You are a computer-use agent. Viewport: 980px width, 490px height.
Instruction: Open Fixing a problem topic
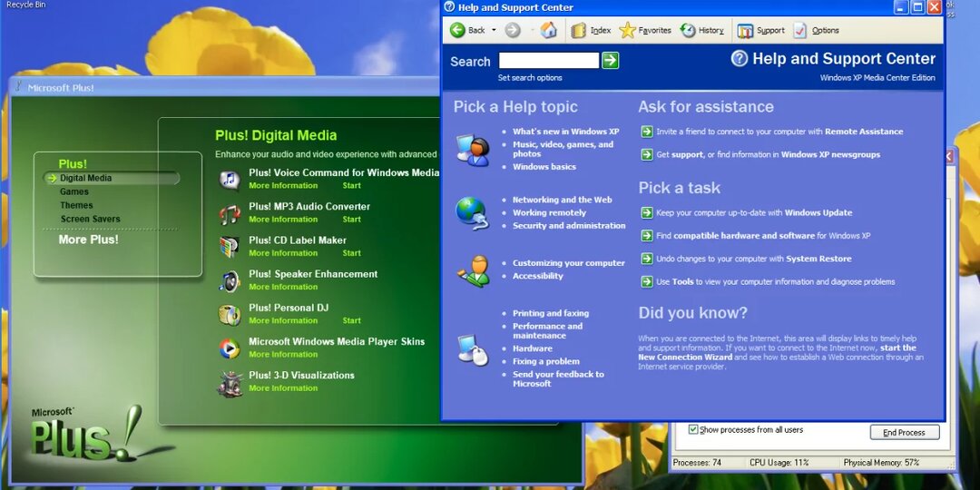[x=546, y=362]
